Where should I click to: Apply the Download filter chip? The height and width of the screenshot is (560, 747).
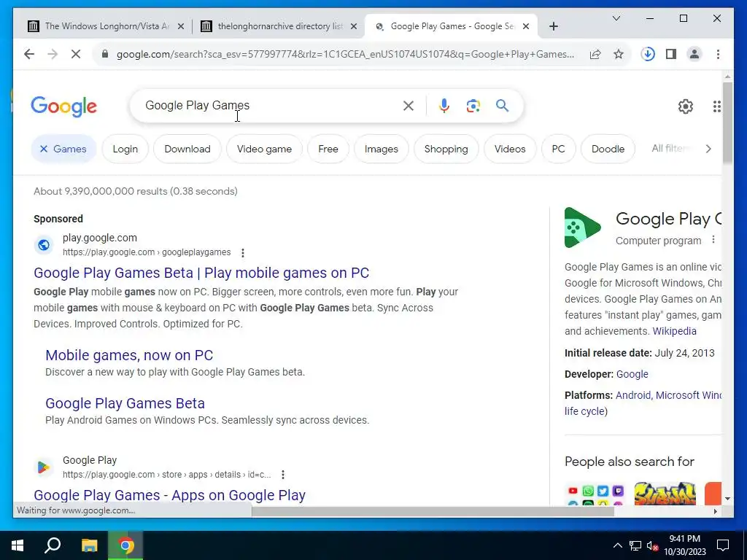tap(187, 149)
